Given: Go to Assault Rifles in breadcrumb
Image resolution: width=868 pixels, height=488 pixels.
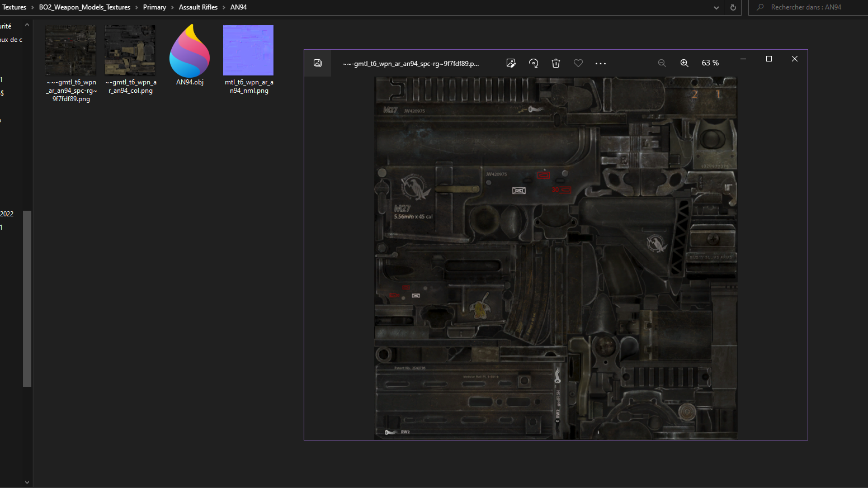Looking at the screenshot, I should pyautogui.click(x=198, y=7).
